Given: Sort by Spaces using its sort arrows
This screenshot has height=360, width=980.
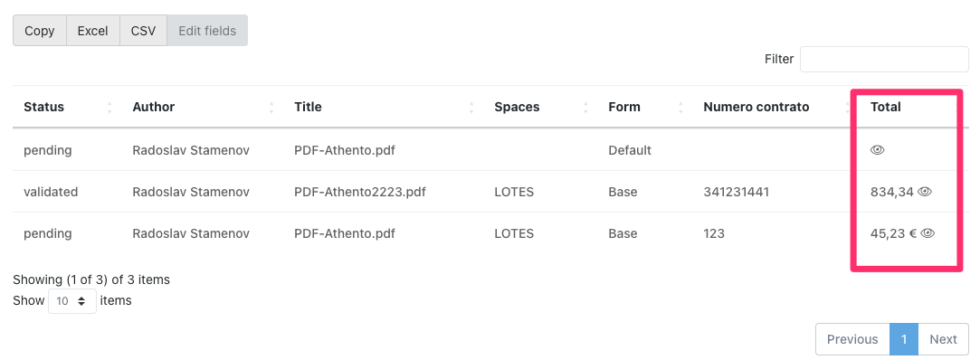Looking at the screenshot, I should (x=585, y=108).
